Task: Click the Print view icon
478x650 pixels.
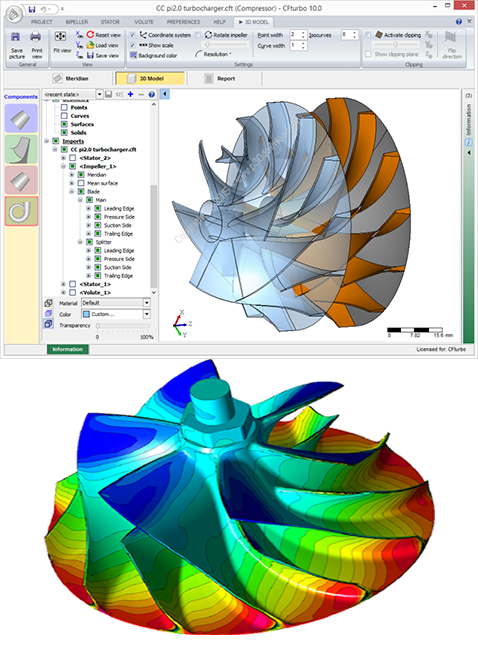Action: (x=36, y=37)
